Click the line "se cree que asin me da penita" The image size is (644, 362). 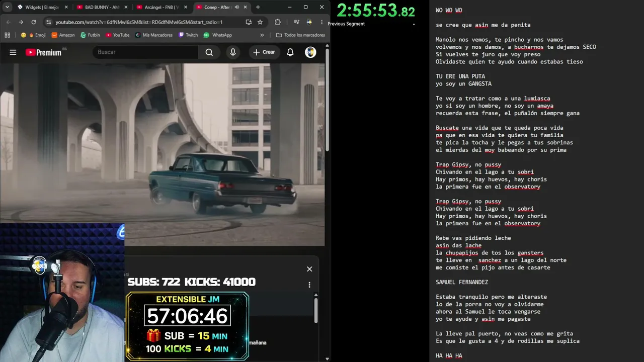[483, 25]
